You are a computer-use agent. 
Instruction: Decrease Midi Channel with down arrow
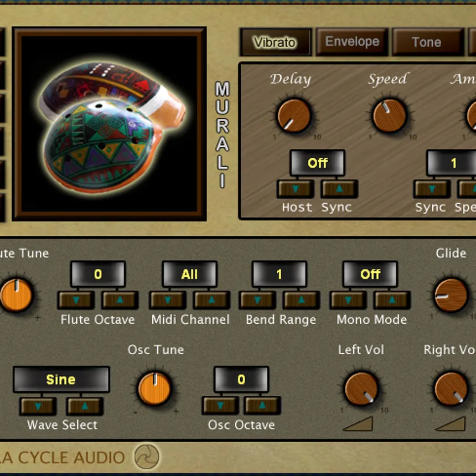pos(168,300)
